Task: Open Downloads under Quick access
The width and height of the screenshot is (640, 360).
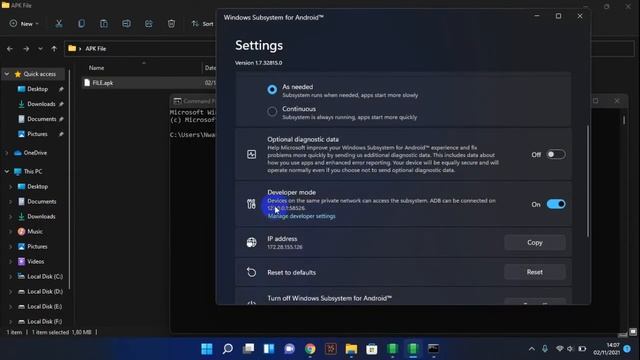Action: [41, 104]
